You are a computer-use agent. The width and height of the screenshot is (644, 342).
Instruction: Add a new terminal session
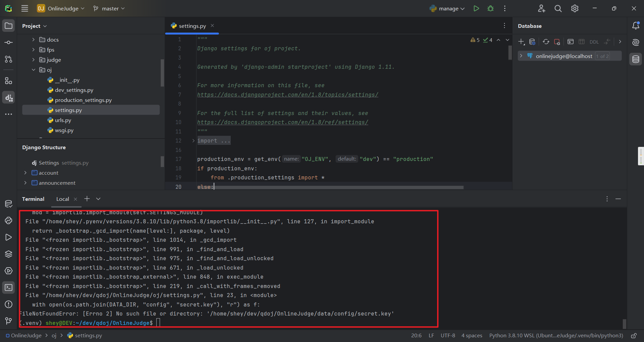coord(87,199)
